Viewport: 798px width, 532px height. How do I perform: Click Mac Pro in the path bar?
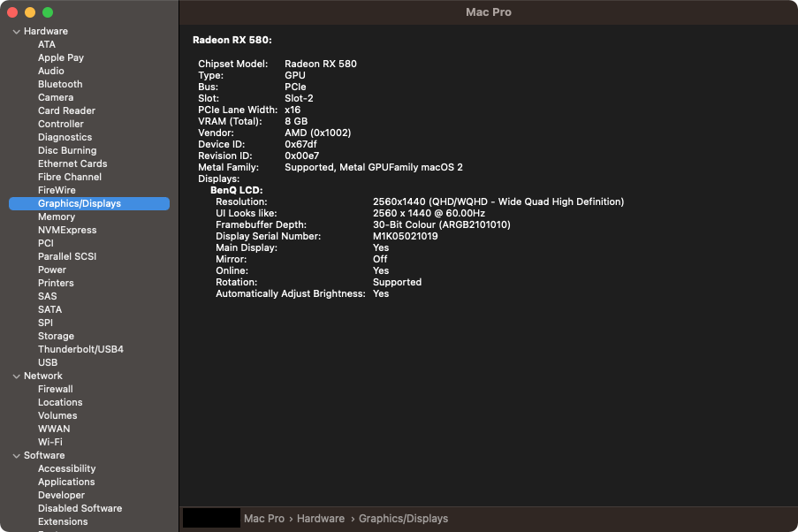(264, 518)
